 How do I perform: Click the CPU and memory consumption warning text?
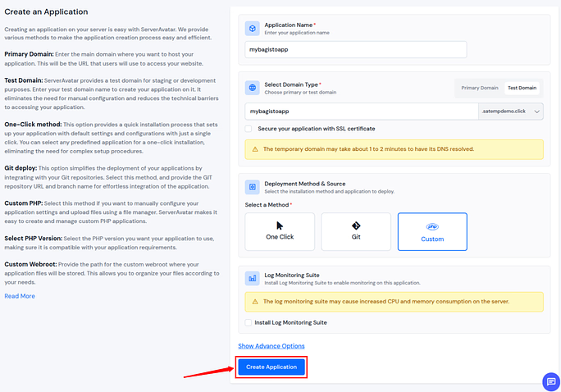(x=386, y=302)
